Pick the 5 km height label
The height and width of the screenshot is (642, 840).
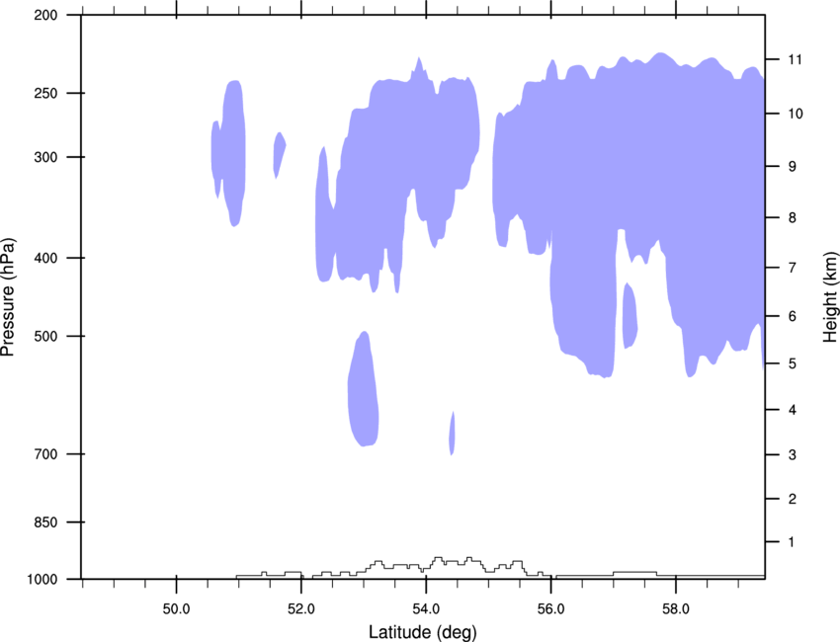792,364
